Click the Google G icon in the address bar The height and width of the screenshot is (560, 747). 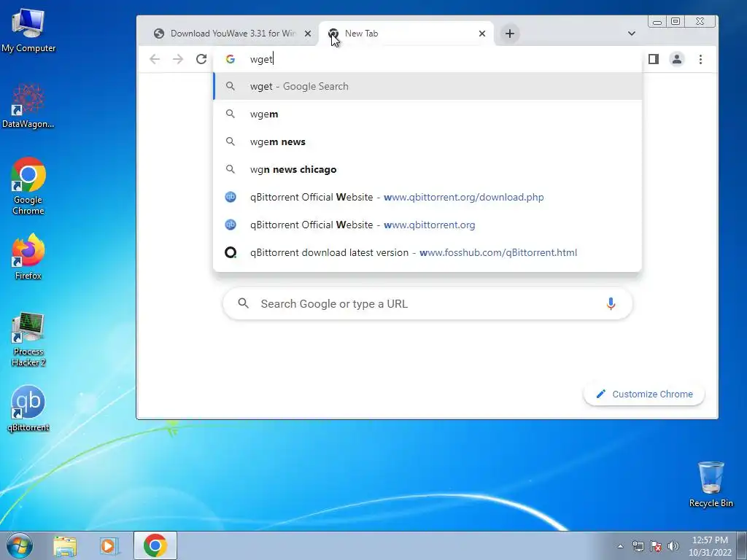tap(230, 59)
